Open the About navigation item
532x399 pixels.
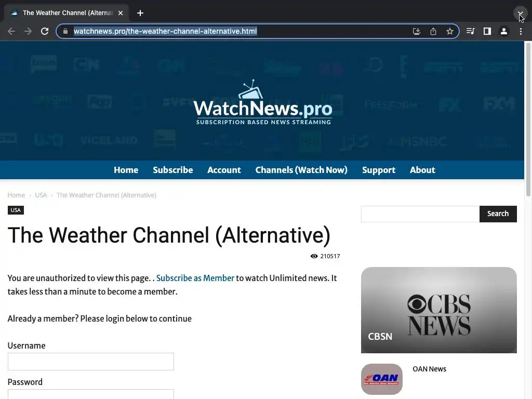click(422, 170)
